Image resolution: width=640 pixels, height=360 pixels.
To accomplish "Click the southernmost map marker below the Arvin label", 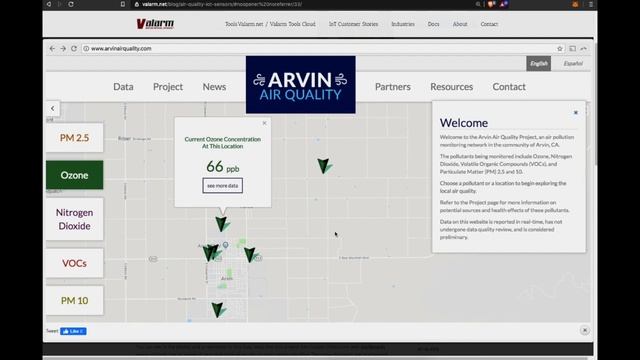I will pyautogui.click(x=218, y=310).
